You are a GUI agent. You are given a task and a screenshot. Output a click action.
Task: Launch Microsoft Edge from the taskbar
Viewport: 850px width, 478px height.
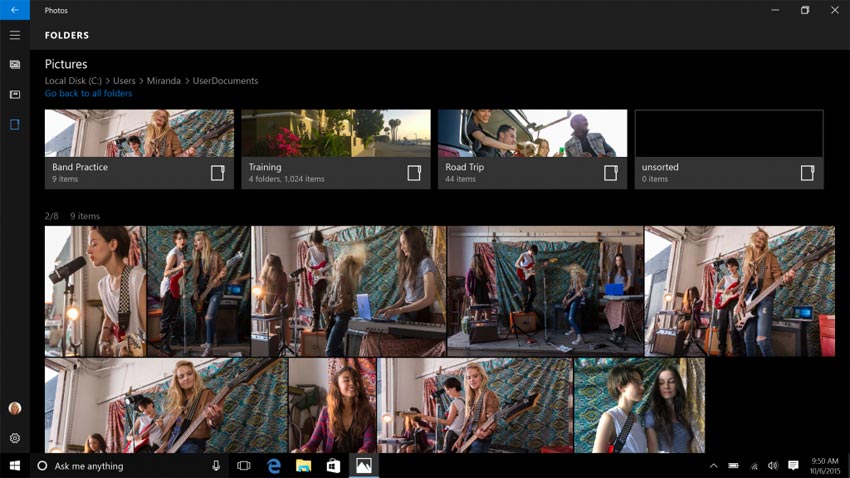[273, 466]
